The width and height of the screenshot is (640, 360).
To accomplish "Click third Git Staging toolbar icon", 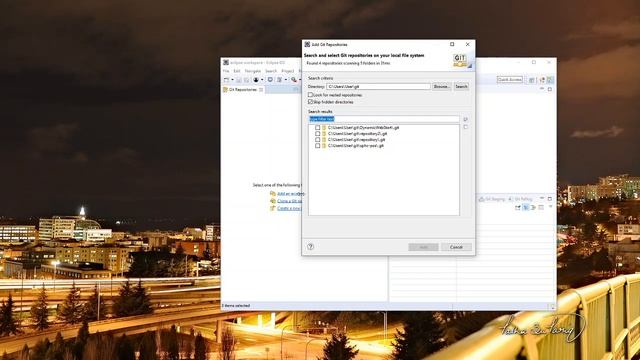I will coord(533,208).
